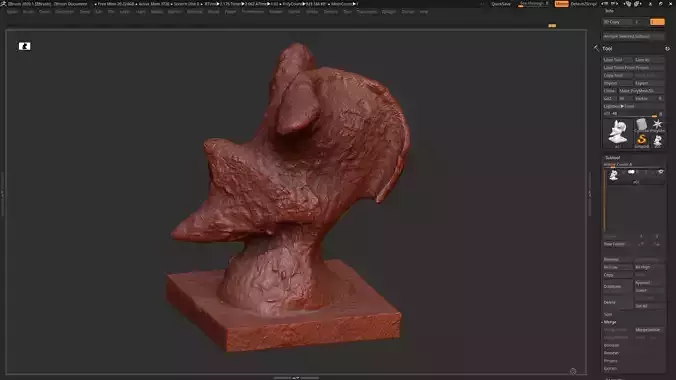The width and height of the screenshot is (676, 380).
Task: Click Del All button
Action: point(649,306)
